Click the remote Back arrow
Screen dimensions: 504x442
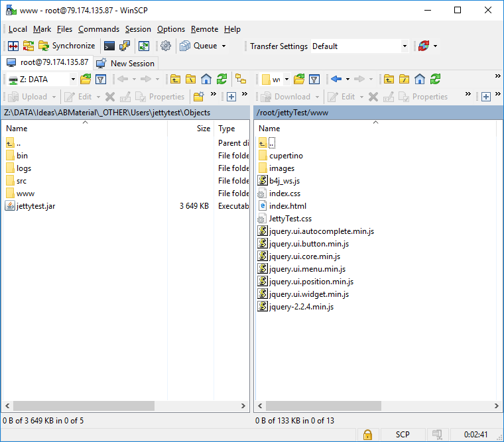(336, 79)
